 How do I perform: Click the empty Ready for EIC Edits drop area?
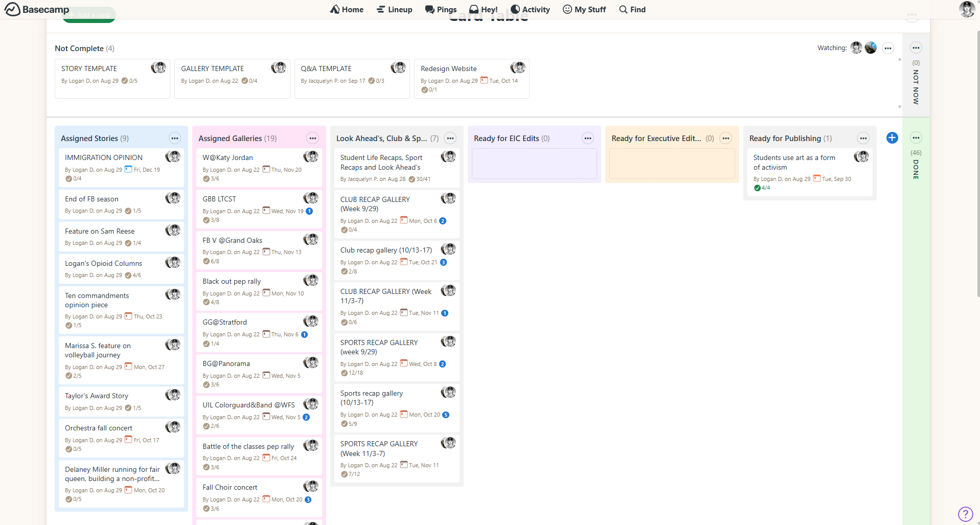(x=534, y=164)
